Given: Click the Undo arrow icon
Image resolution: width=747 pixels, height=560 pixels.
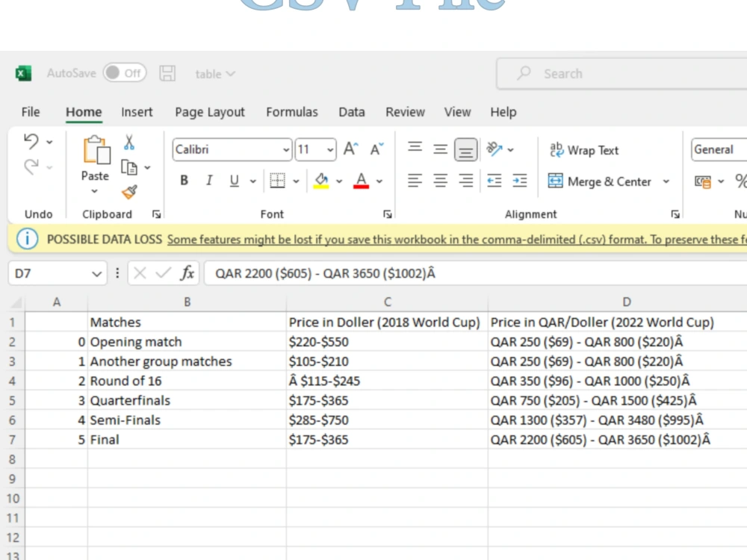Looking at the screenshot, I should [x=31, y=141].
